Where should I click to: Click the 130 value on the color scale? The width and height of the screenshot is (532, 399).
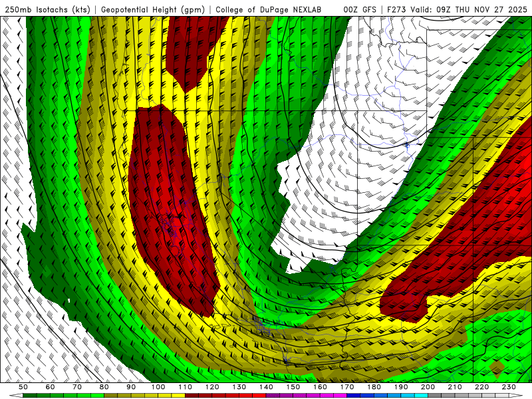(x=239, y=387)
